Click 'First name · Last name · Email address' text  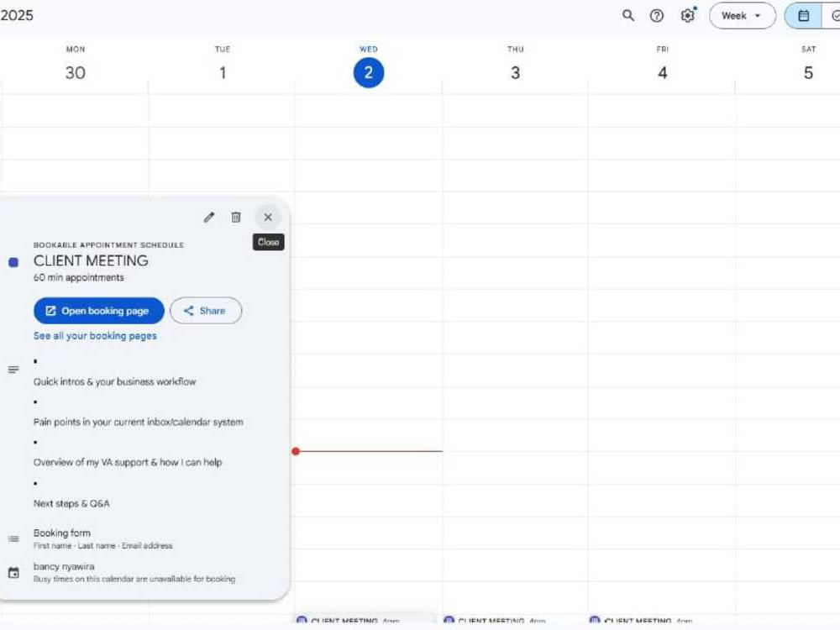(x=102, y=546)
